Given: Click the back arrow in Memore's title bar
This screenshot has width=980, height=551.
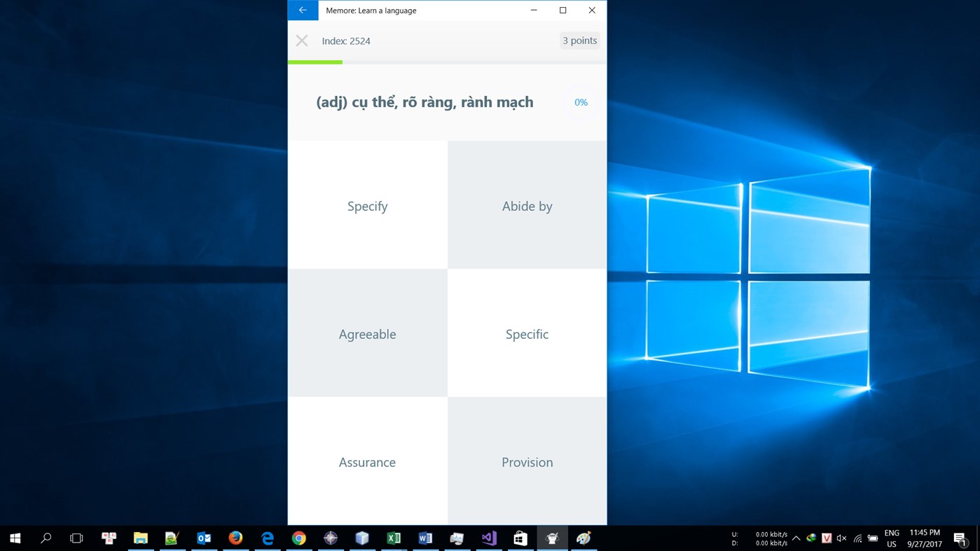Looking at the screenshot, I should coord(302,10).
